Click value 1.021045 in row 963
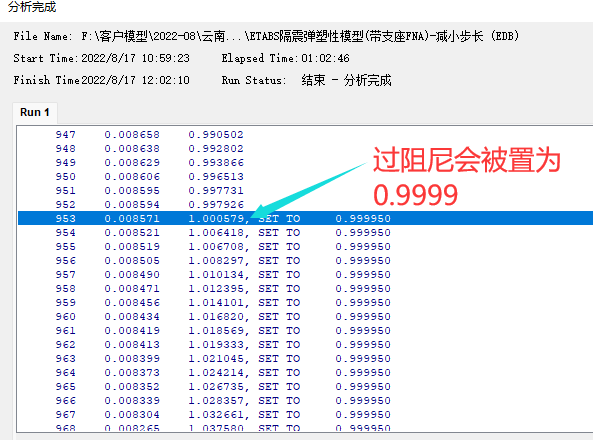This screenshot has height=440, width=593. [216, 359]
